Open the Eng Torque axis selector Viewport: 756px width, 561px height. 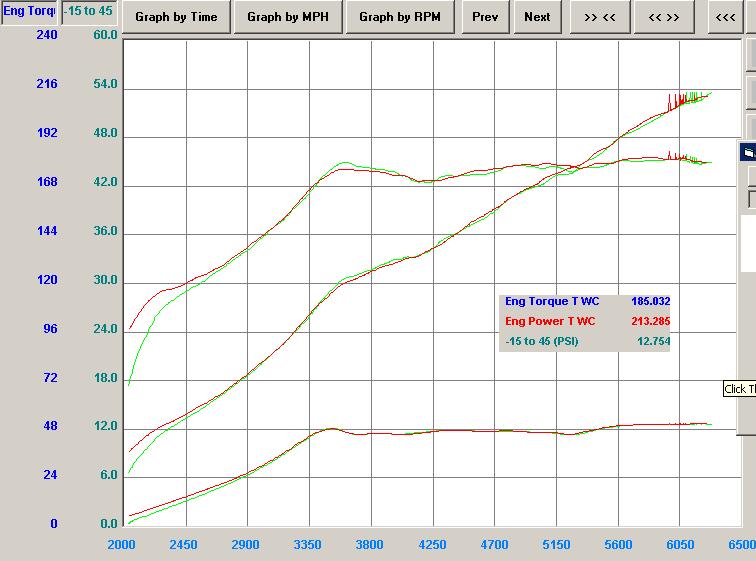pos(29,12)
